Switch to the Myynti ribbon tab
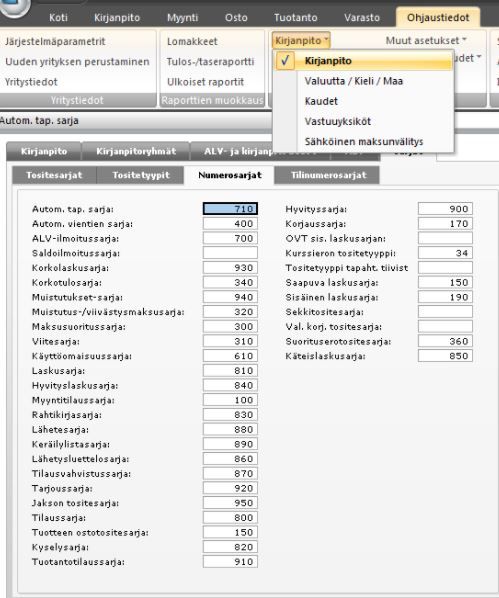The width and height of the screenshot is (499, 598). point(182,18)
